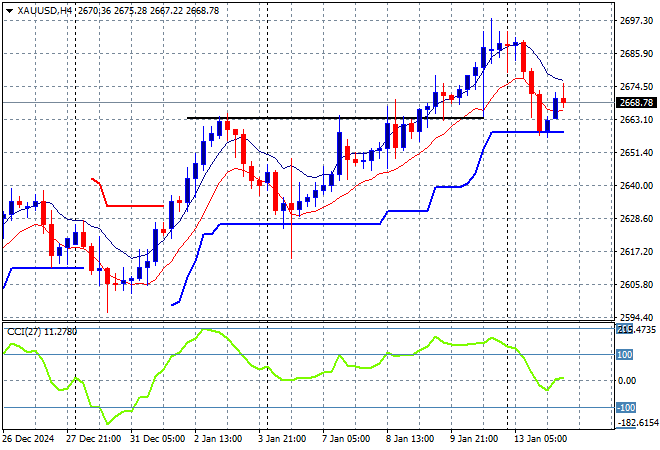Screen dimensions: 660x450
Task: Click the CCI level 100 label
Action: coord(625,355)
